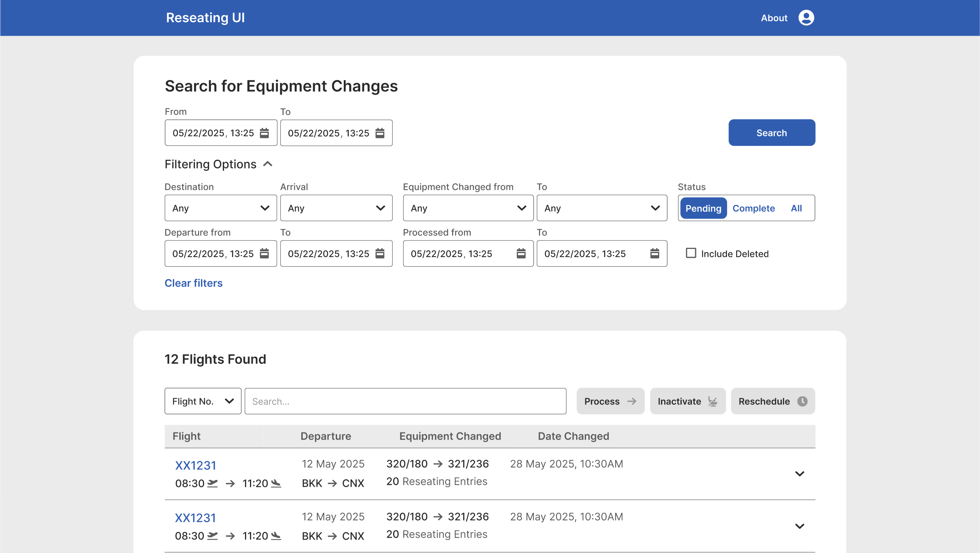The height and width of the screenshot is (553, 980).
Task: Open calendar in Departure from field
Action: pos(264,254)
